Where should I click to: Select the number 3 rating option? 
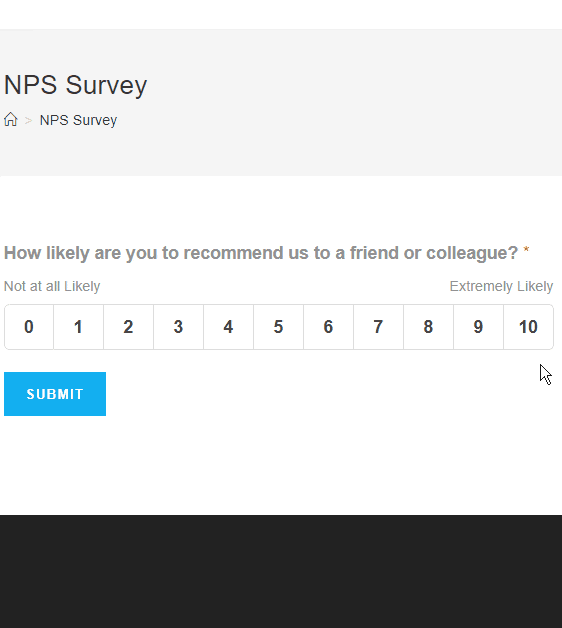coord(179,327)
